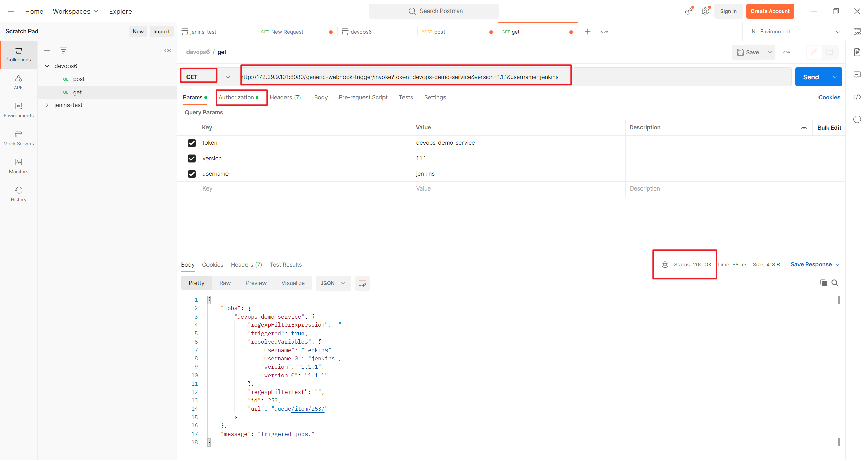Open the documentation icon in right sidebar
Image resolution: width=868 pixels, height=461 pixels.
(857, 52)
